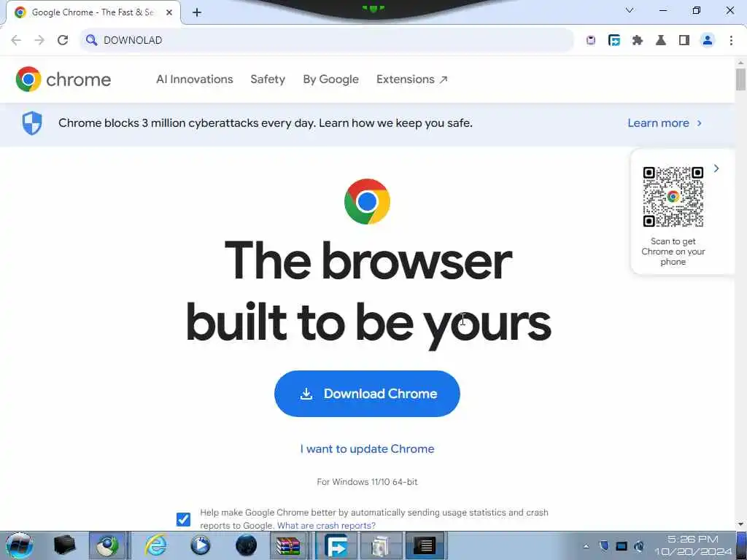Open the blue arrow extension icon
747x560 pixels.
click(x=614, y=41)
